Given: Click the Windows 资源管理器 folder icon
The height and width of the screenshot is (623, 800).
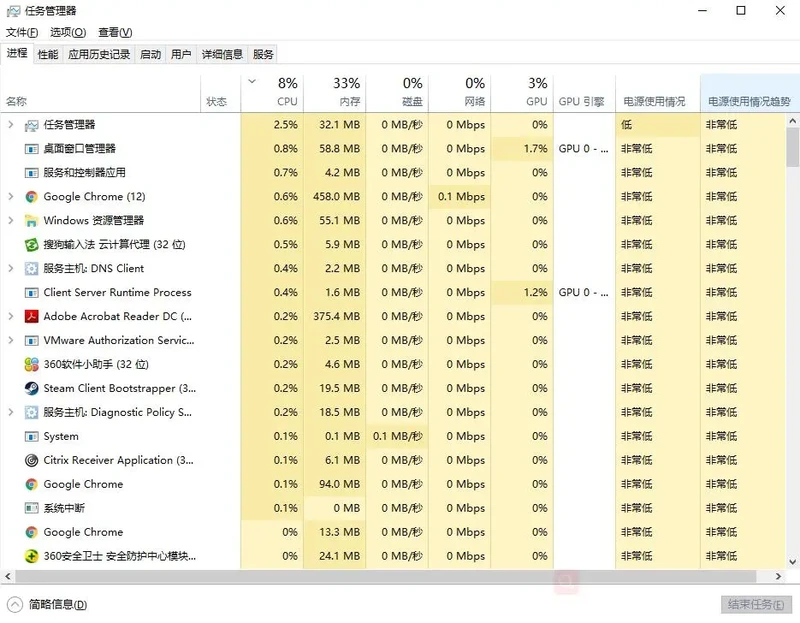Looking at the screenshot, I should [x=31, y=221].
